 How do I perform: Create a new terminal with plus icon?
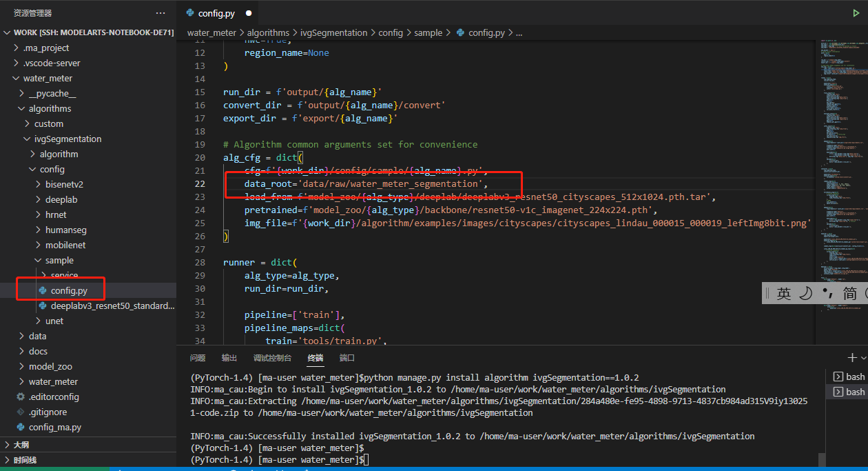[852, 357]
